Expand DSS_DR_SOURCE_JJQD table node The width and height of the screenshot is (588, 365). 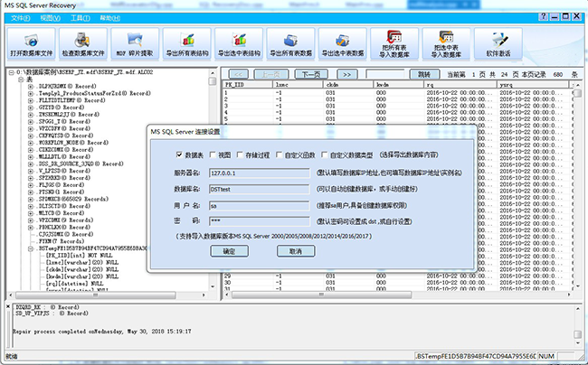(31, 164)
